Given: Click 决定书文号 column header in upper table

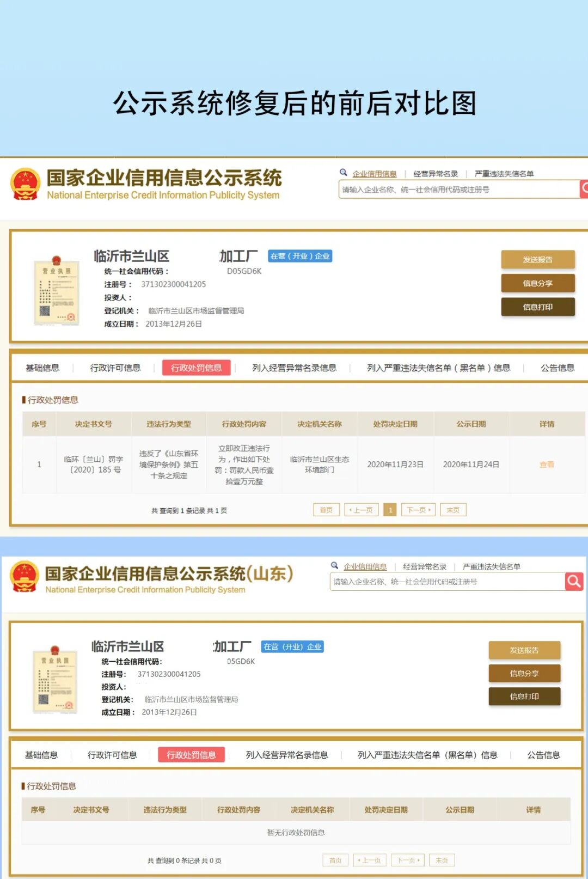Looking at the screenshot, I should point(94,424).
